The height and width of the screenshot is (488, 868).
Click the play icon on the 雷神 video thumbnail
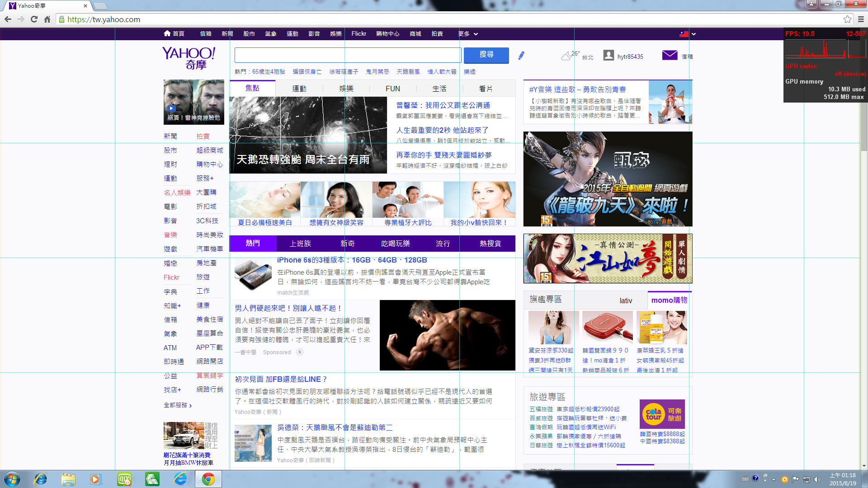[171, 108]
